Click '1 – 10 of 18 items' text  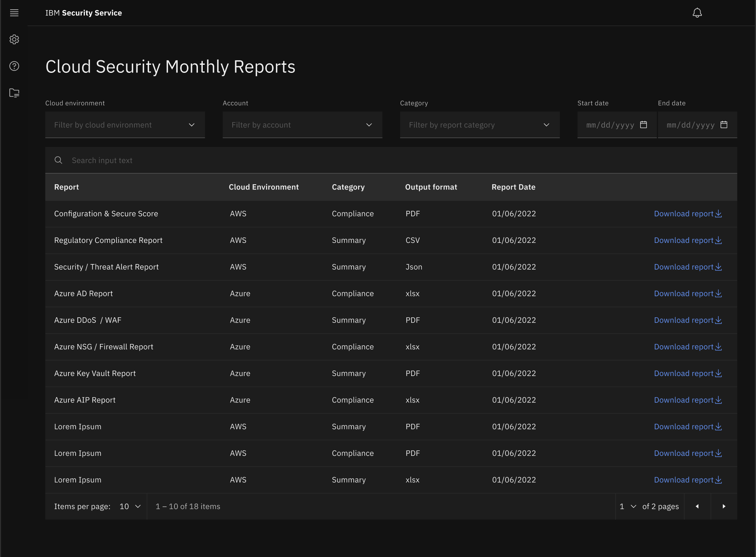tap(188, 506)
